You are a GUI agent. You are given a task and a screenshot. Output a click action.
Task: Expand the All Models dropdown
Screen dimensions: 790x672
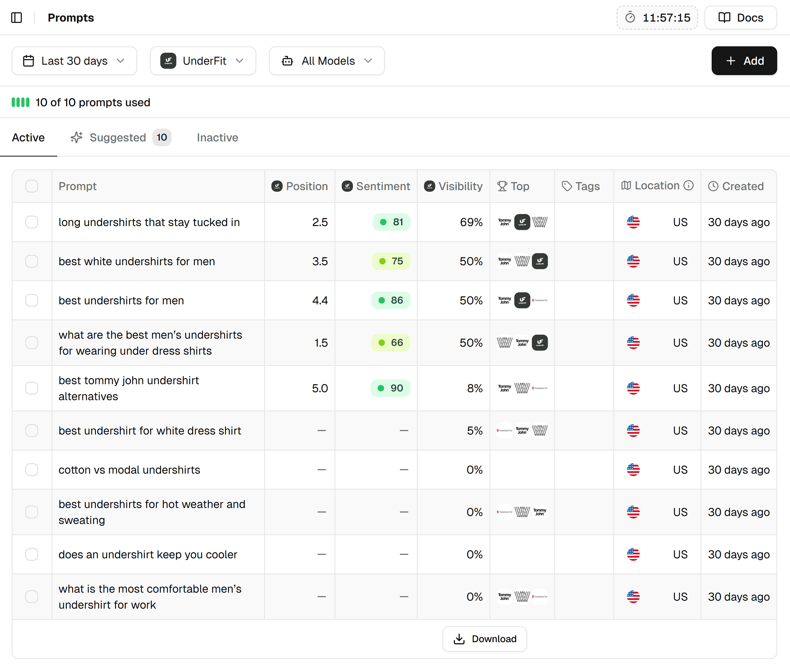[327, 61]
